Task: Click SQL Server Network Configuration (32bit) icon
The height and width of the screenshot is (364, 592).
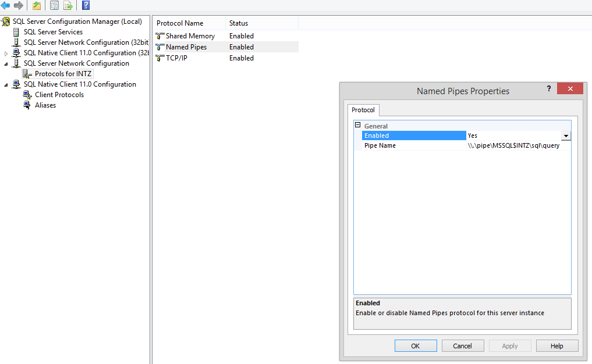Action: coord(16,42)
